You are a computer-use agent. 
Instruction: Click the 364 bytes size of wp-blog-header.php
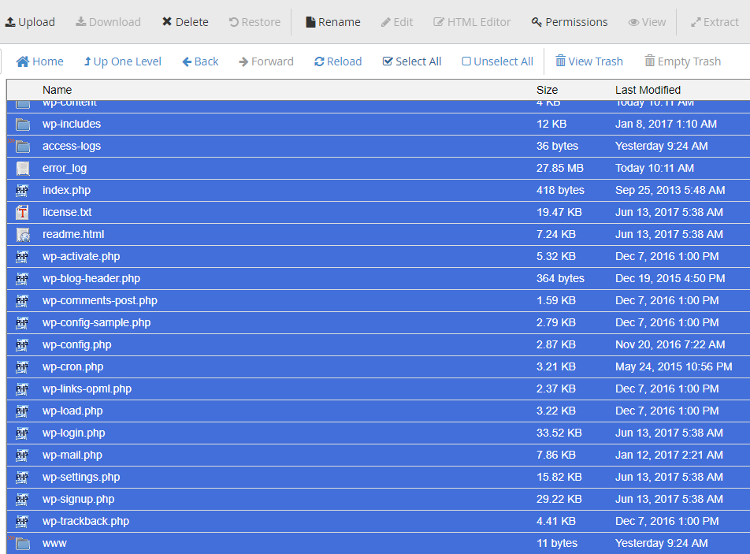(x=560, y=278)
